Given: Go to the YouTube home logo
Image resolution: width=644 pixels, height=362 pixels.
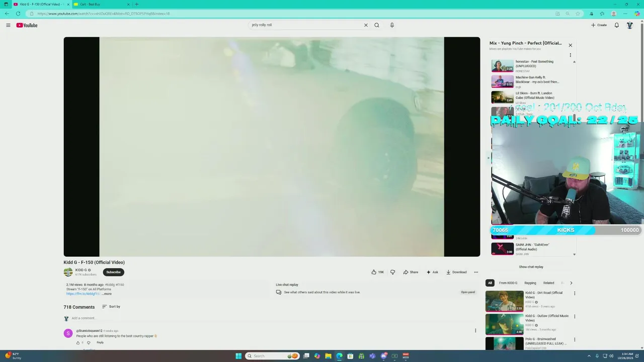Looking at the screenshot, I should [27, 25].
